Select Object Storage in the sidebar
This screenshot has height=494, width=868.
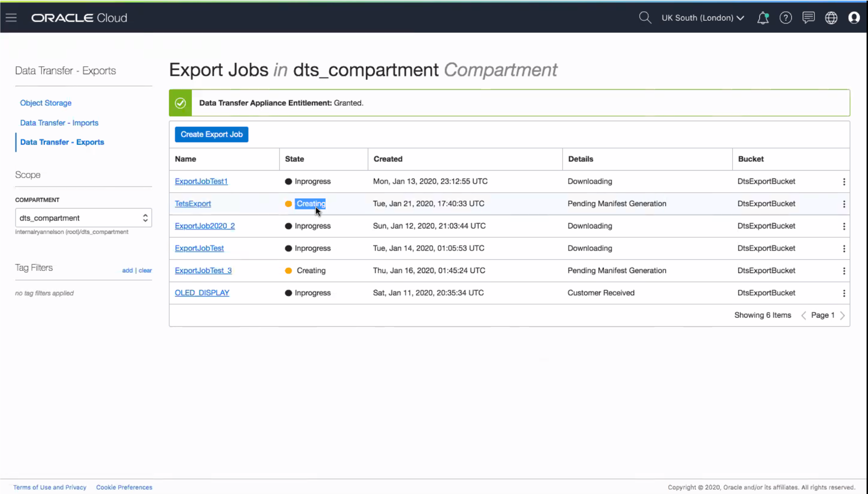pos(46,103)
